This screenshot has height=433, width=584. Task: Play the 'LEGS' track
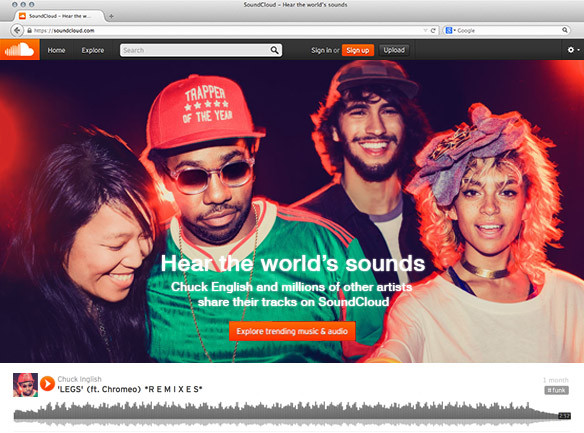(47, 383)
